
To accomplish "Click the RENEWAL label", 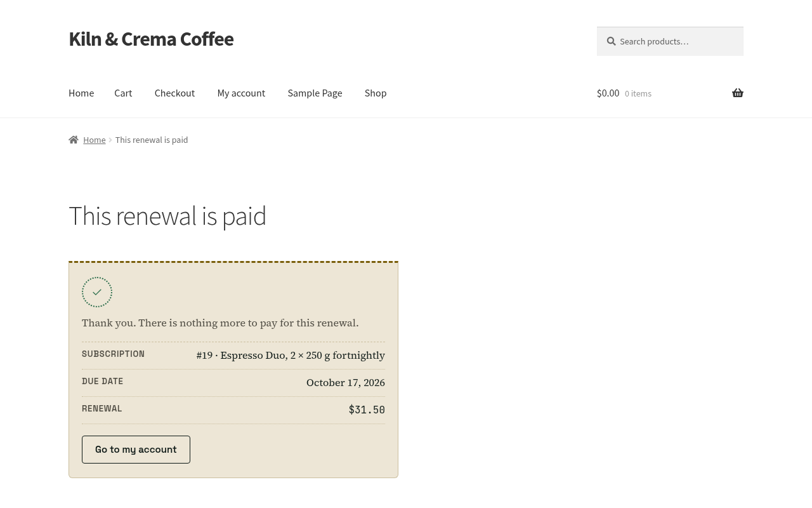I will (x=101, y=409).
